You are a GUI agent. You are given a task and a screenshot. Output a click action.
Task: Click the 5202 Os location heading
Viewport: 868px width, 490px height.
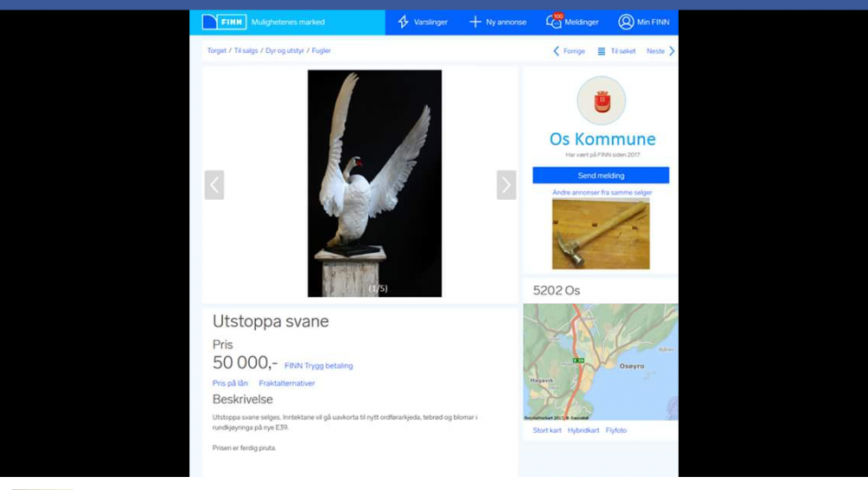(556, 290)
